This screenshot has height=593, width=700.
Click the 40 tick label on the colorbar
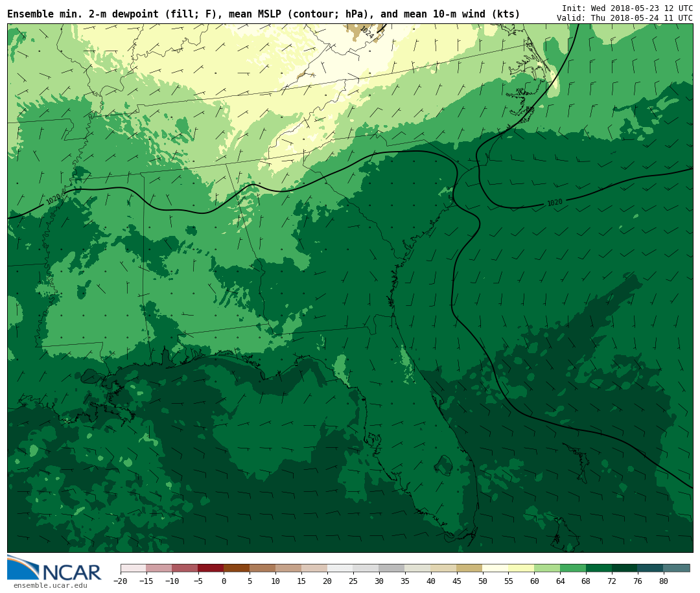coord(431,581)
